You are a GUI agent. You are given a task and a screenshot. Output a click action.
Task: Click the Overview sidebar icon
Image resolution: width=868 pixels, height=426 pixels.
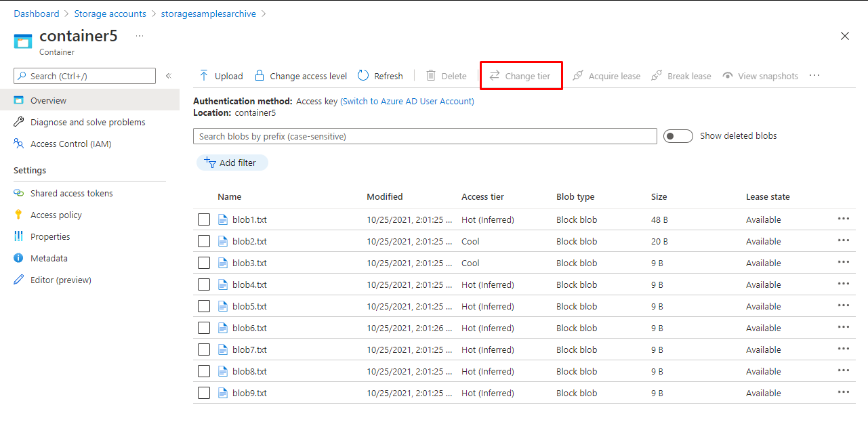(x=19, y=100)
